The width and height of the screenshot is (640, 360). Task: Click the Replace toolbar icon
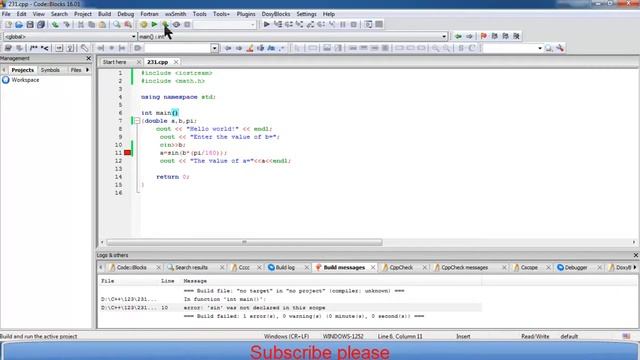(x=128, y=24)
